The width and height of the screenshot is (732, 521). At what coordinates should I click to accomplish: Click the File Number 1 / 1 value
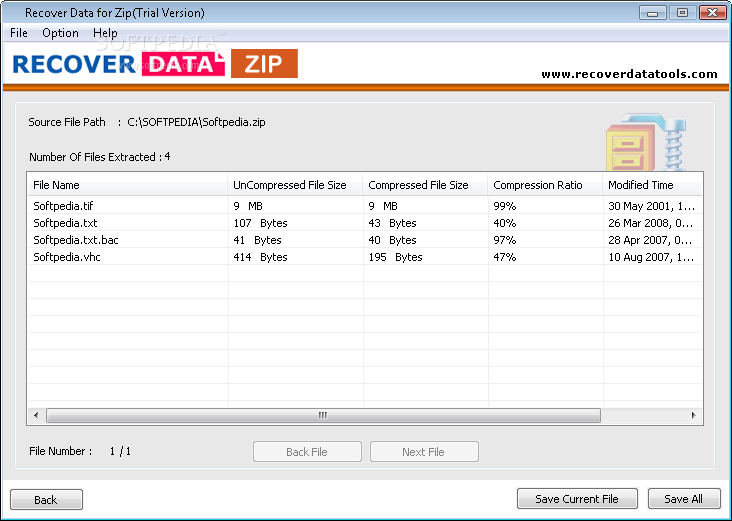pos(120,451)
